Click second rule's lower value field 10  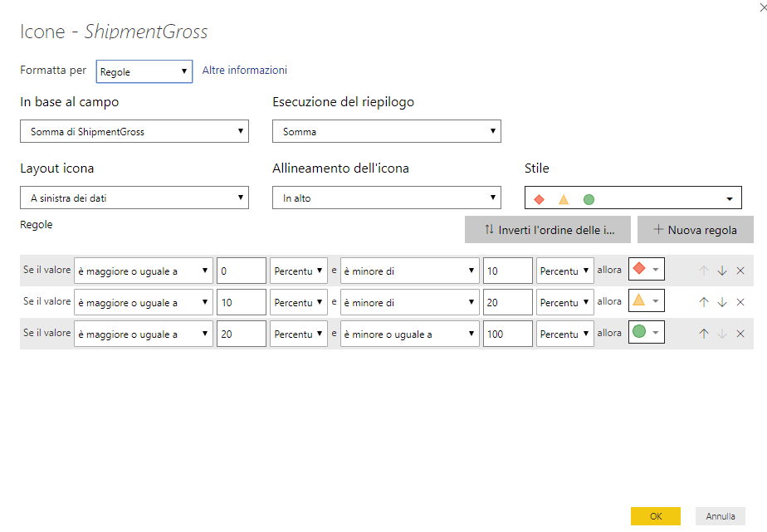coord(242,302)
